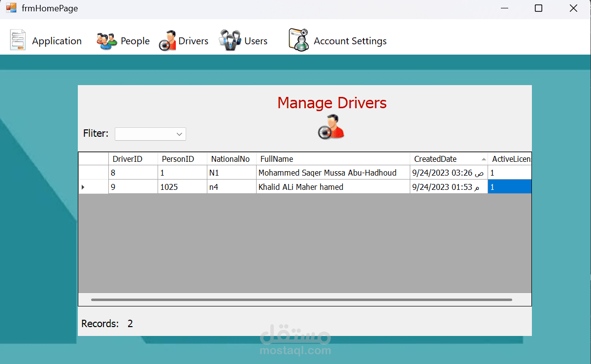
Task: Open the People menu item
Action: [135, 41]
